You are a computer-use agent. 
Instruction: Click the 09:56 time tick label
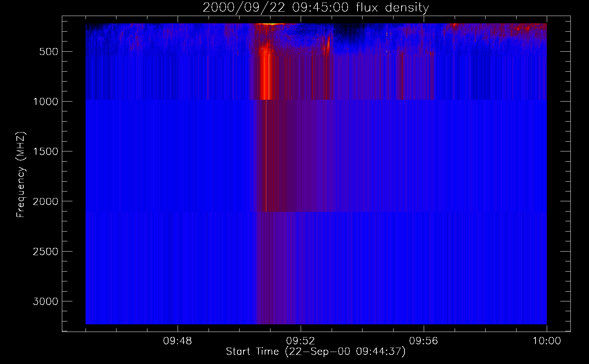click(x=424, y=341)
